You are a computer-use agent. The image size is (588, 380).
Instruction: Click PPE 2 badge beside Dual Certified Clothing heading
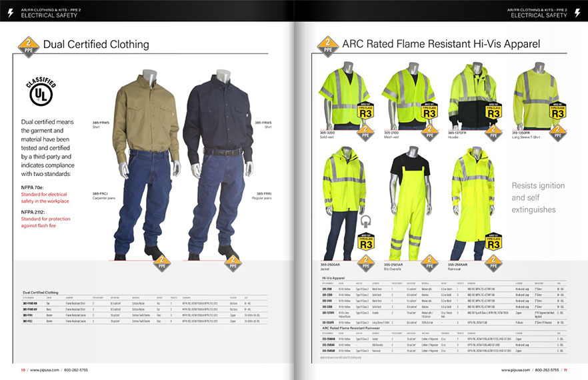pyautogui.click(x=29, y=47)
